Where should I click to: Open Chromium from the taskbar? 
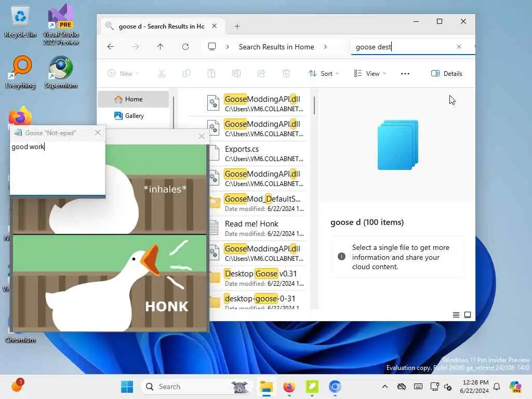tap(335, 387)
